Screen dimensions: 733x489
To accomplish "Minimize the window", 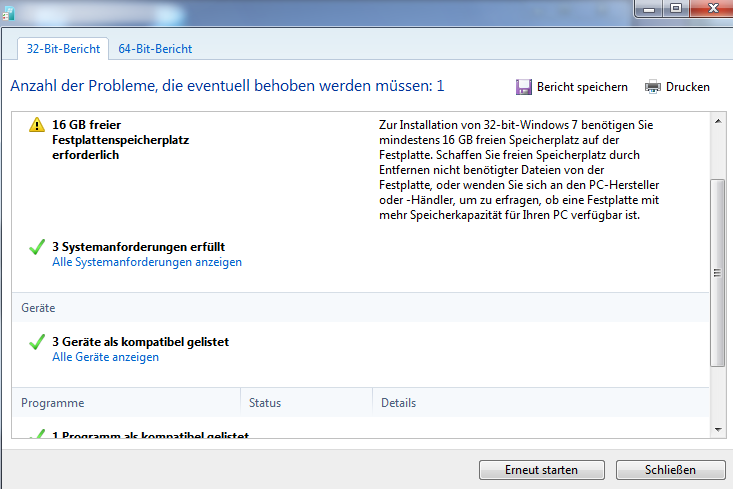I will click(649, 9).
